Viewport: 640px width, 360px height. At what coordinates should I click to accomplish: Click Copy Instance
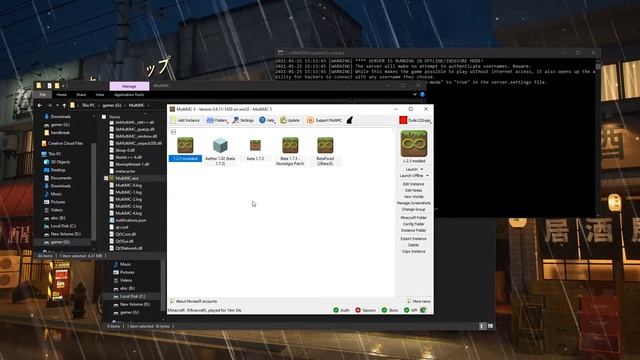click(413, 251)
